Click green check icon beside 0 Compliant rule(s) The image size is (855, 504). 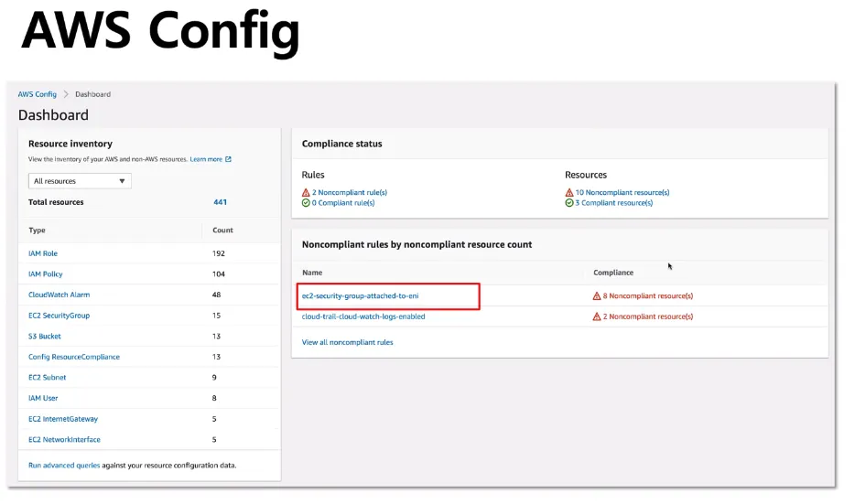coord(306,203)
